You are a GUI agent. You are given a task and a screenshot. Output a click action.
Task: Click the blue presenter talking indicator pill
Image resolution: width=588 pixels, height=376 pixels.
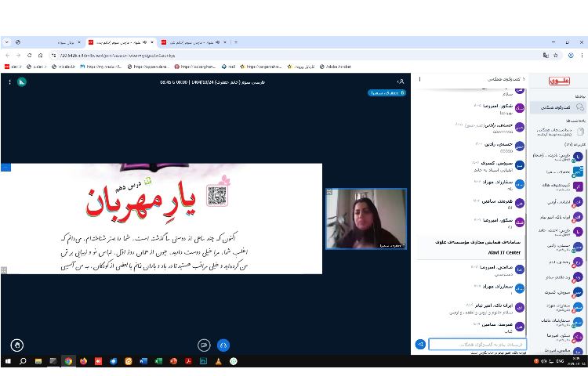(387, 92)
